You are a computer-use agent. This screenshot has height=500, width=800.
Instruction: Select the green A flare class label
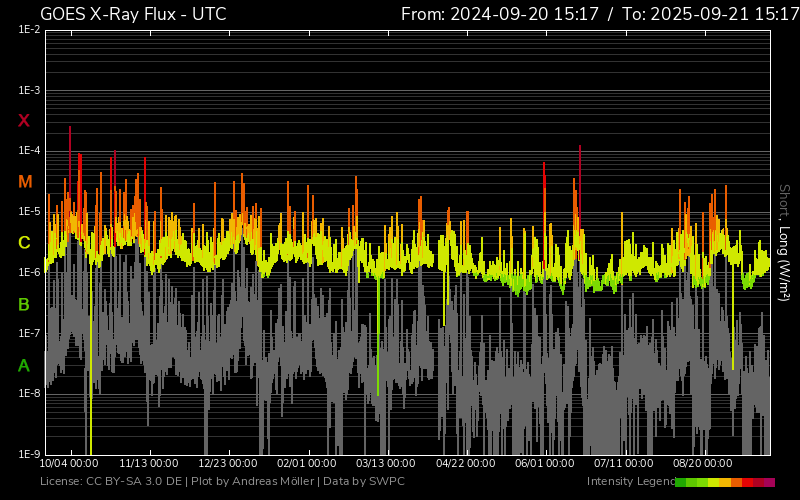(24, 366)
